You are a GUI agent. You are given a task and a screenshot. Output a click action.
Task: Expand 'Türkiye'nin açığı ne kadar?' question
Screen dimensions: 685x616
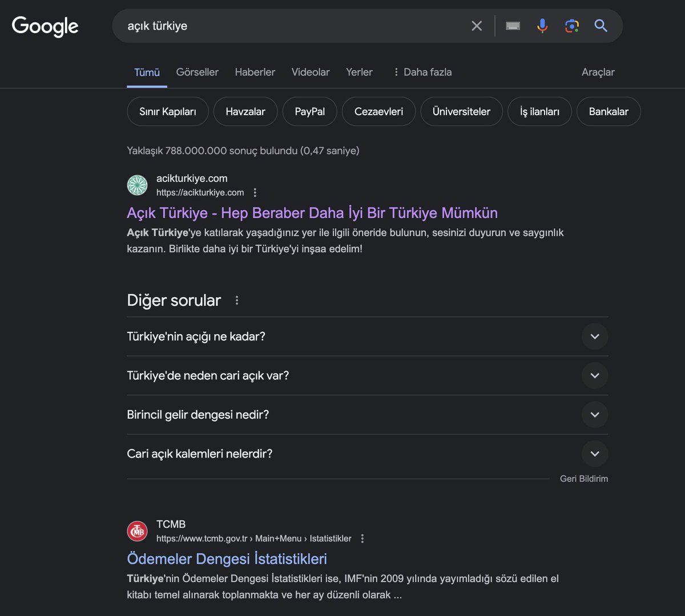point(594,337)
